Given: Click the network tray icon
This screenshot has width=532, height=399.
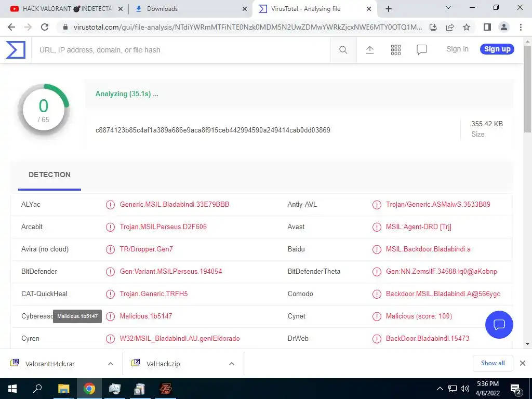Looking at the screenshot, I should (453, 389).
